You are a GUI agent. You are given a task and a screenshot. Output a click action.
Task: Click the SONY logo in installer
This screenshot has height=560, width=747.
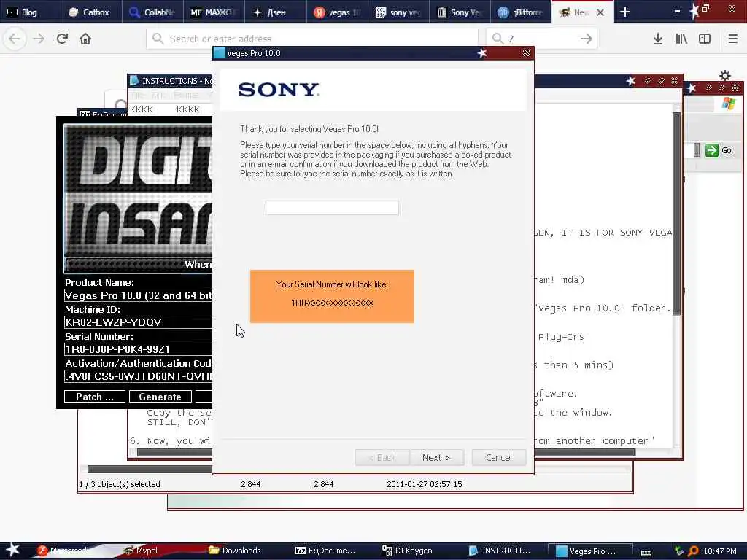278,90
